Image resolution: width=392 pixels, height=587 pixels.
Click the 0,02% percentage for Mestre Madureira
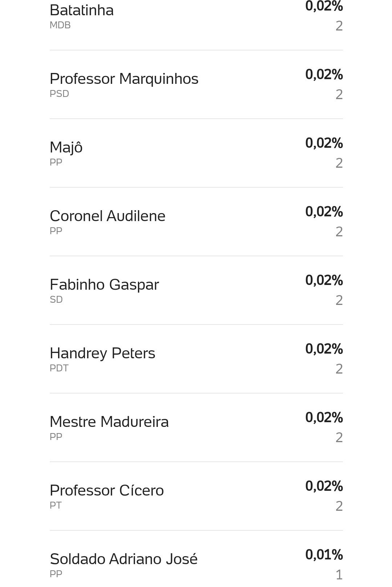tap(324, 417)
